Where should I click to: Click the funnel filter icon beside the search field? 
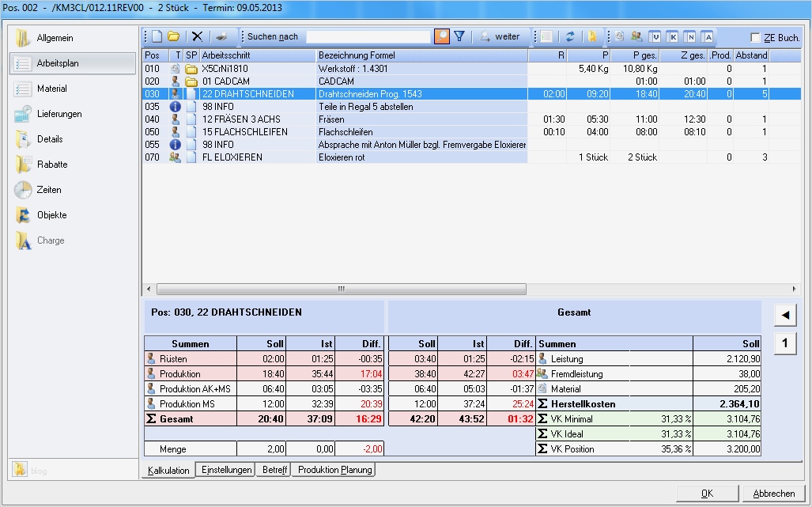click(459, 36)
